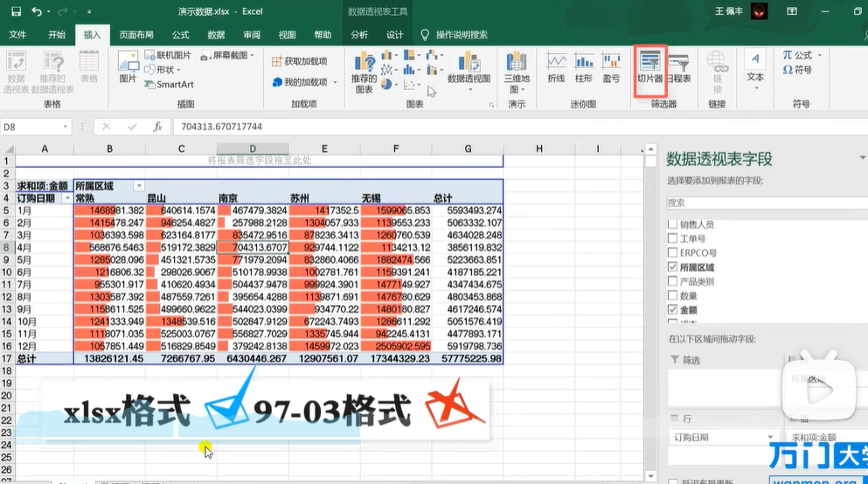Click the vertical scrollbar up arrow
The height and width of the screenshot is (484, 868).
pyautogui.click(x=651, y=149)
